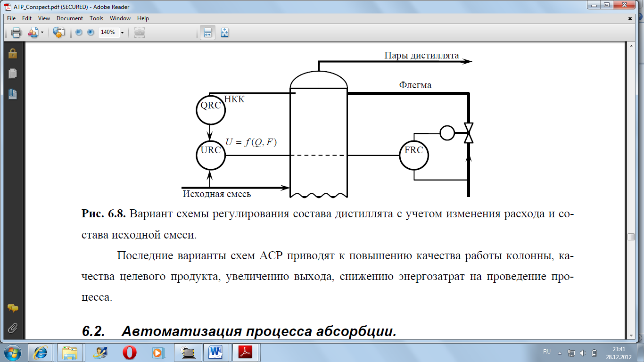Open the Opera browser taskbar icon
Viewport: 644px width, 362px height.
(x=130, y=352)
